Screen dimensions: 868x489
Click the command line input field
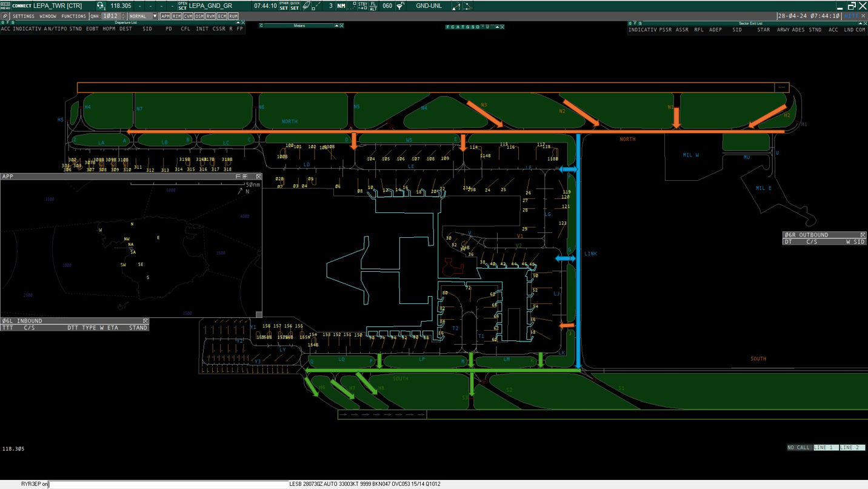[x=170, y=484]
